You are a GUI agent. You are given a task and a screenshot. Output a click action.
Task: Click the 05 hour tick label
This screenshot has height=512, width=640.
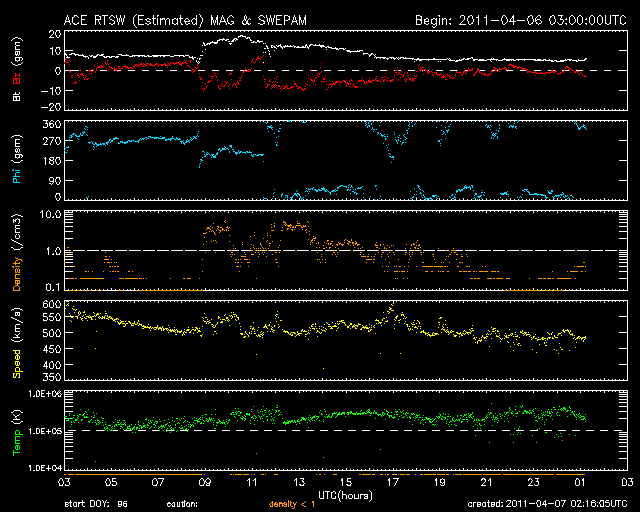coord(111,483)
